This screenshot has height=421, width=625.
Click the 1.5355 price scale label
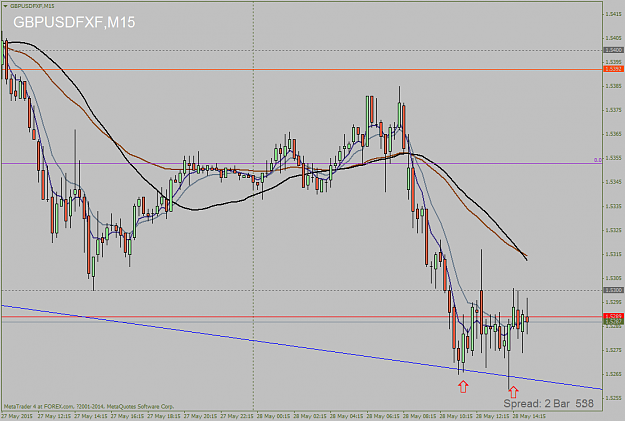(x=613, y=158)
